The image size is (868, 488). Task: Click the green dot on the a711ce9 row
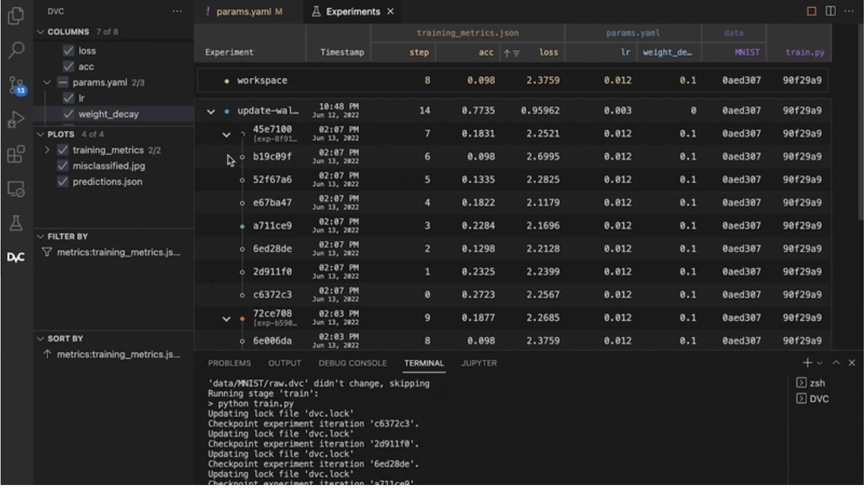click(242, 226)
